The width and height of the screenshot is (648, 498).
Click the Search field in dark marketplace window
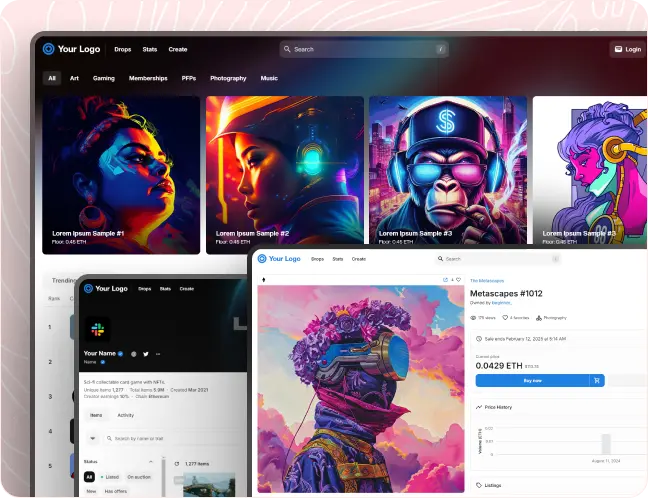click(x=364, y=49)
